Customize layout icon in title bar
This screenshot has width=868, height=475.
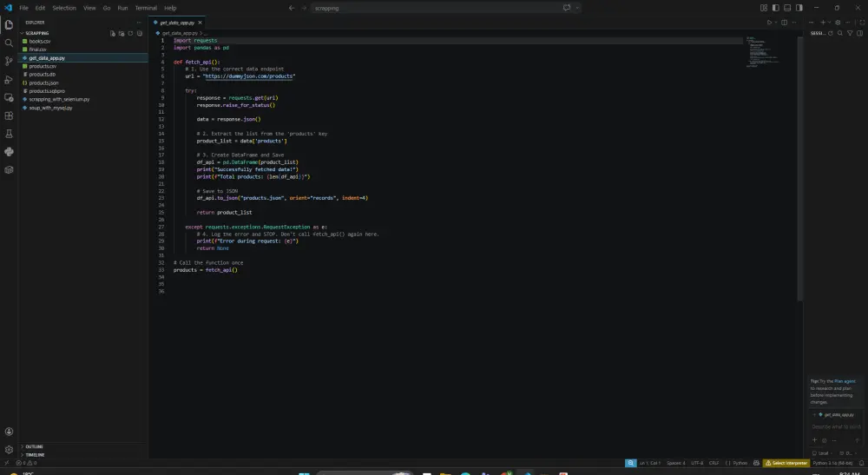[x=764, y=8]
